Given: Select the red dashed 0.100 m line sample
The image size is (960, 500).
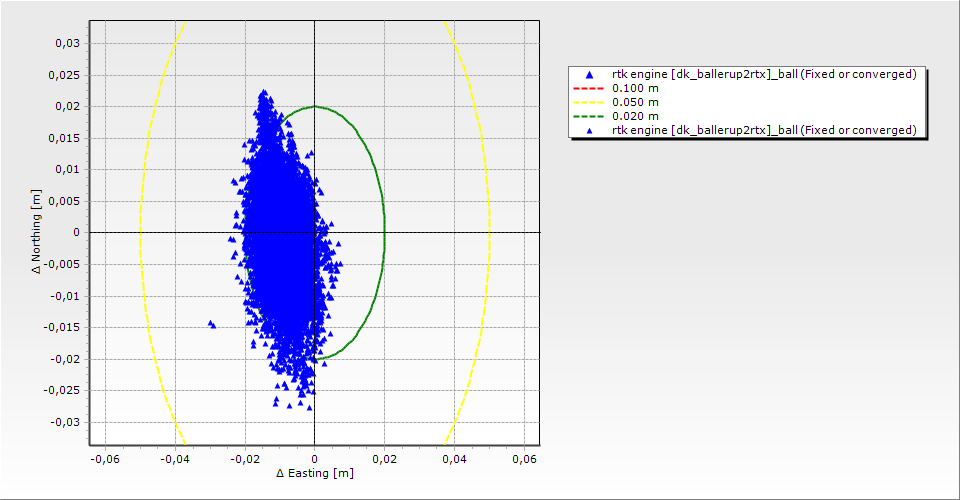Looking at the screenshot, I should (x=588, y=89).
